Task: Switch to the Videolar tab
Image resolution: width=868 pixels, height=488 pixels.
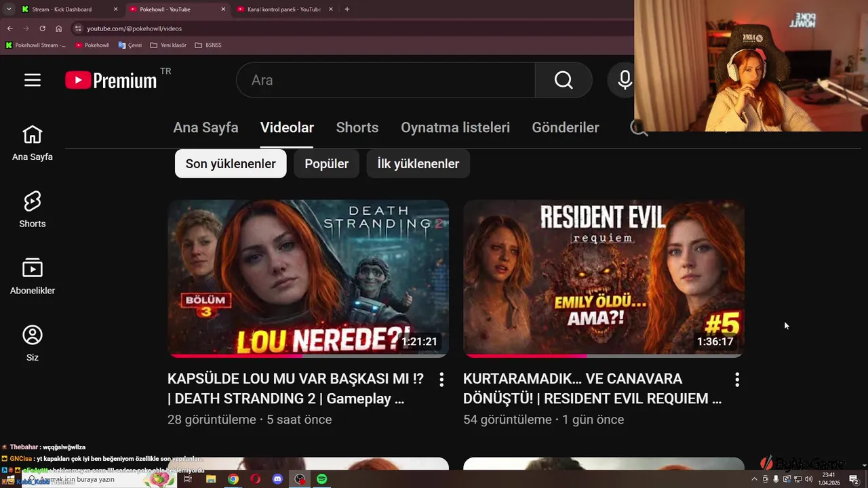Action: pyautogui.click(x=287, y=127)
